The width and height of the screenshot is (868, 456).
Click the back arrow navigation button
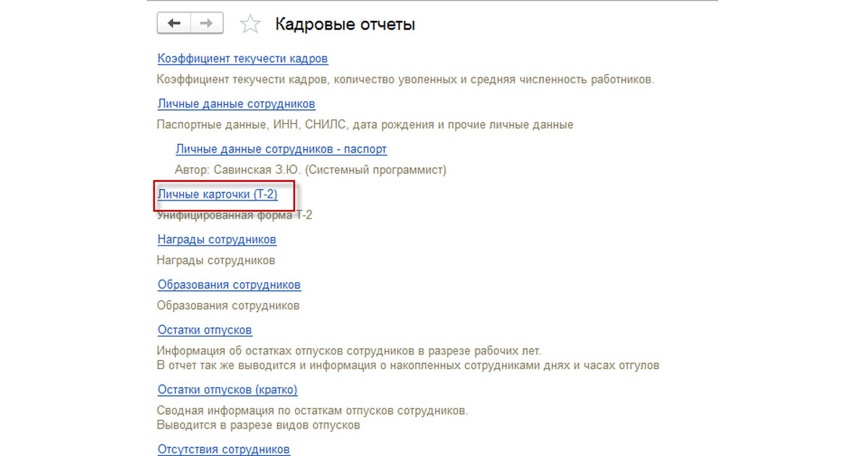point(174,24)
